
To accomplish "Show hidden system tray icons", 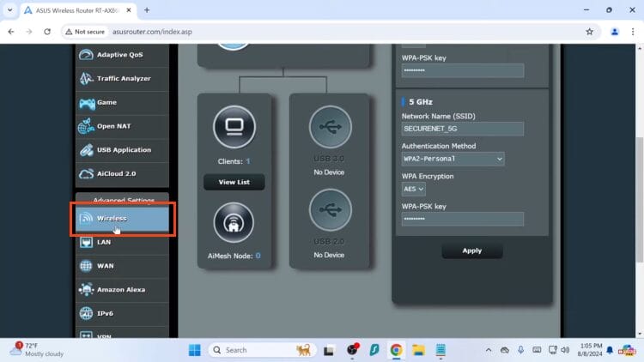I will [489, 350].
